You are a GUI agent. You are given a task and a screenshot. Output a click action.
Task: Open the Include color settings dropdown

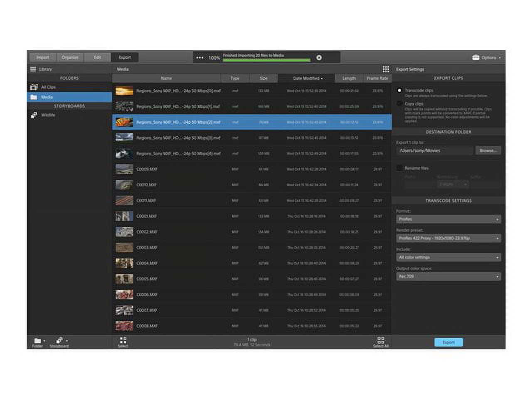point(448,257)
